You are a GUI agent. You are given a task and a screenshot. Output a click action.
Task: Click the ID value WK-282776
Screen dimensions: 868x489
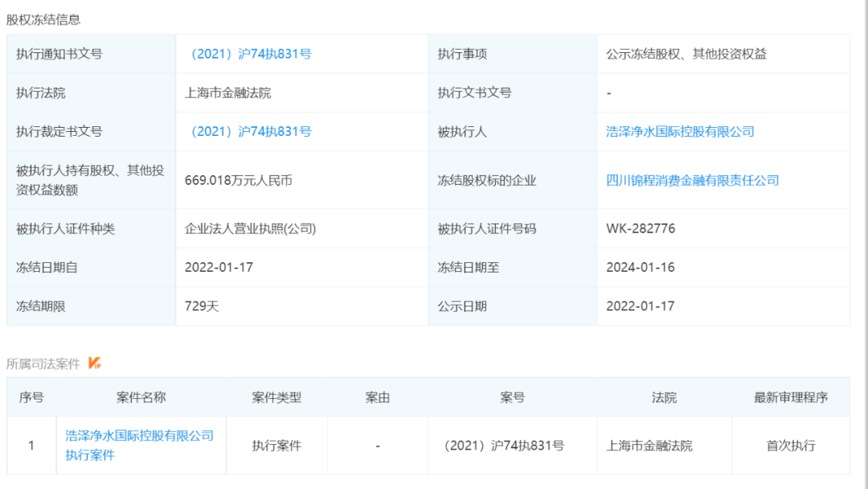[x=641, y=228]
